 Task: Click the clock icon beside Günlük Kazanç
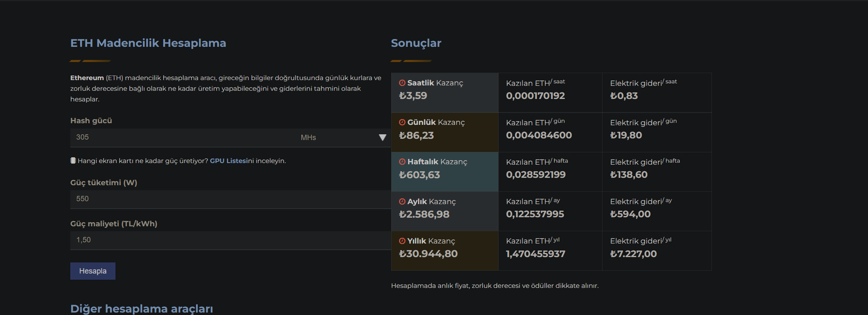[x=402, y=122]
